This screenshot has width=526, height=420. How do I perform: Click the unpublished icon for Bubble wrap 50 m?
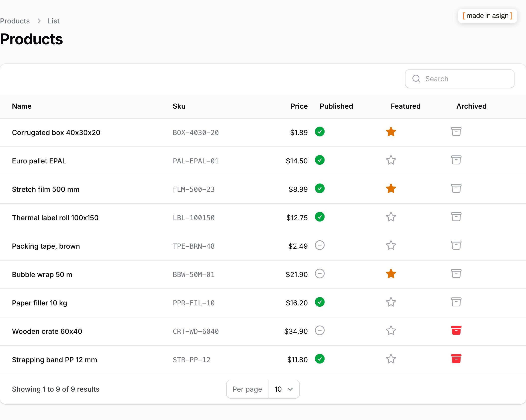tap(320, 274)
